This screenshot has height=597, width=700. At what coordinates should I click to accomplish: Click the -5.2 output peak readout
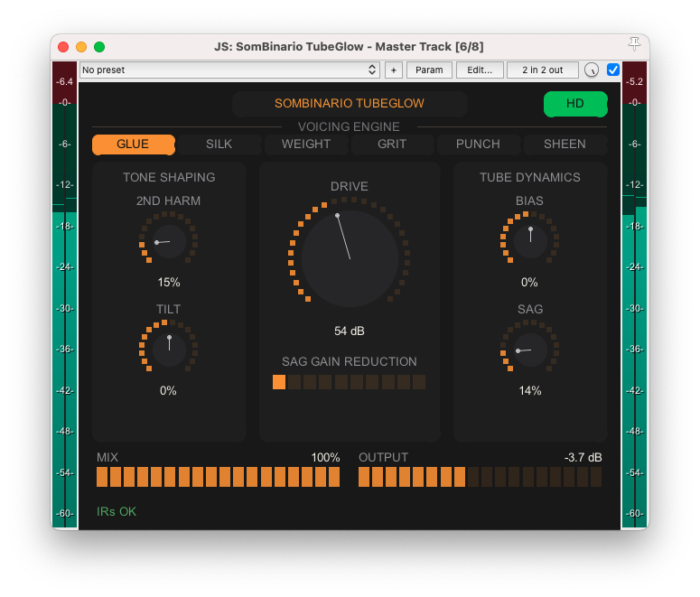634,81
